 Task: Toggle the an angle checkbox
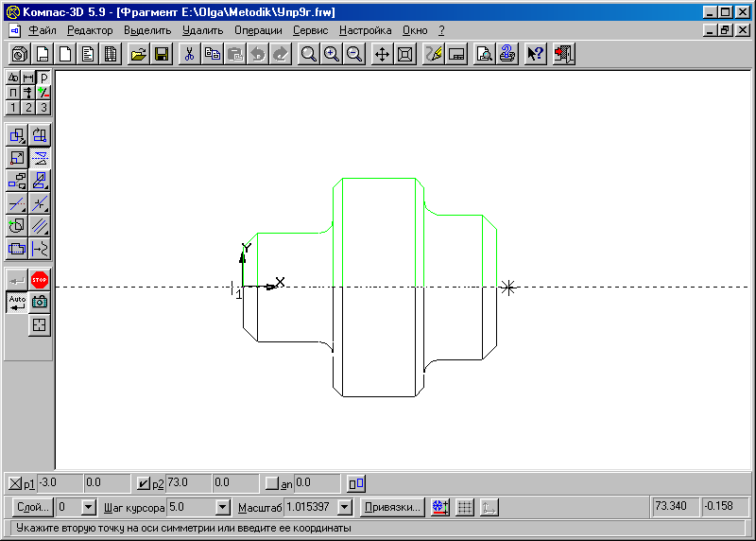tap(272, 483)
